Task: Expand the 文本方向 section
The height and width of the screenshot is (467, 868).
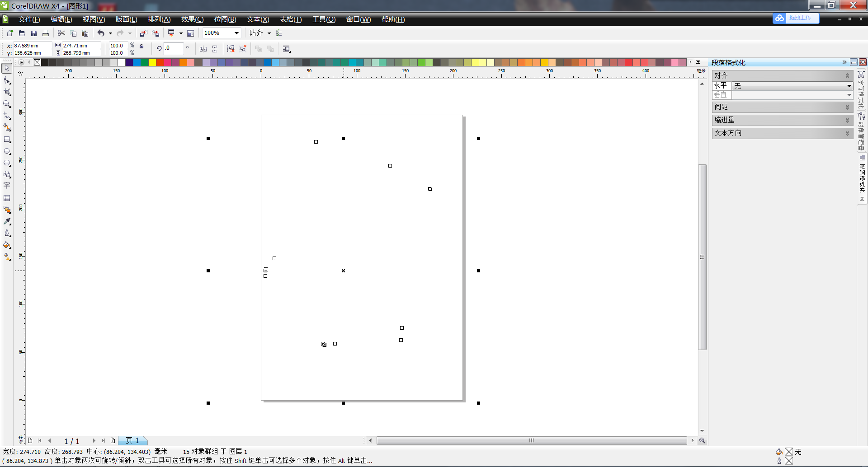Action: pos(847,133)
